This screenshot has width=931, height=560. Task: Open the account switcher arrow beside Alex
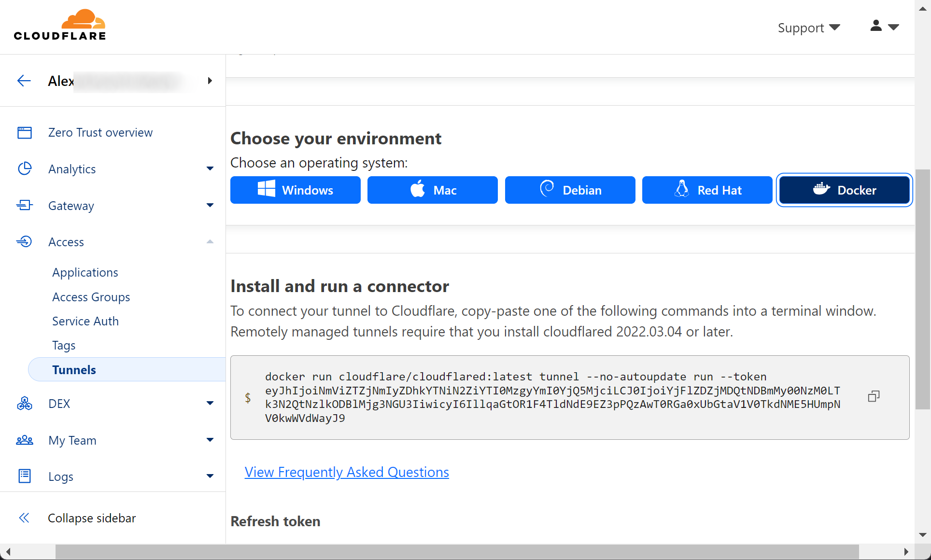[x=210, y=81]
